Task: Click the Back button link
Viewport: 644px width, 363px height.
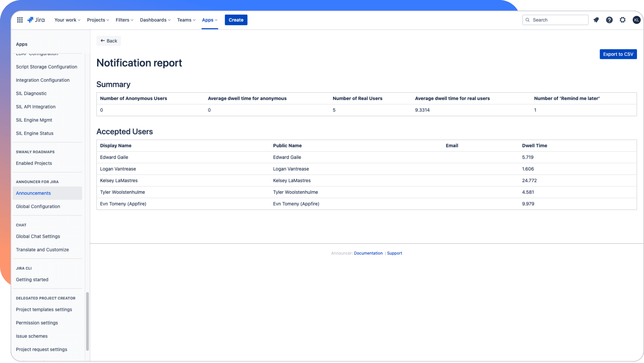Action: click(x=108, y=41)
